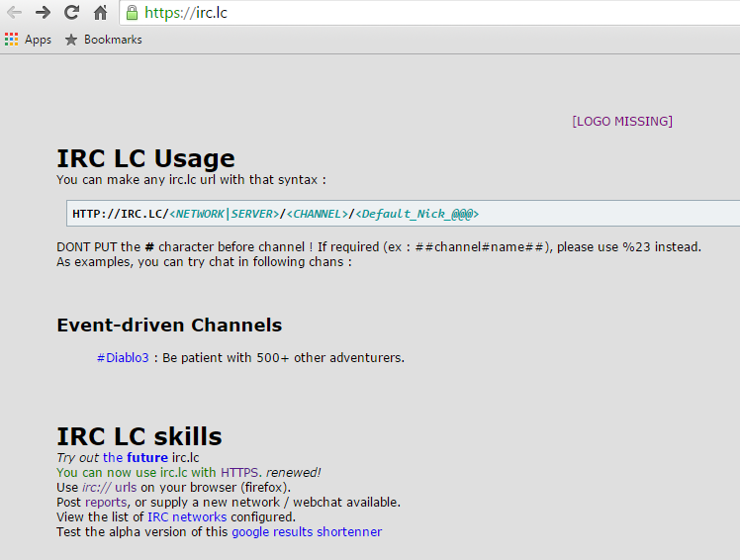Click 'You can now use irc.lc with' text
The width and height of the screenshot is (740, 560).
click(x=137, y=472)
